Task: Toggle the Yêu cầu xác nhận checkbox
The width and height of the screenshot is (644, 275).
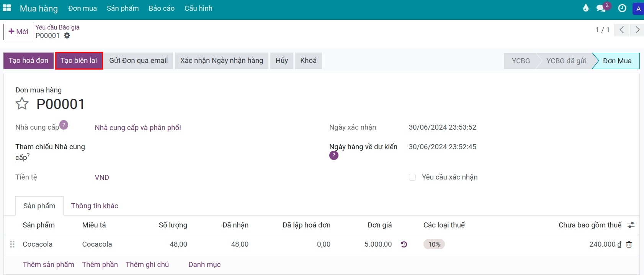Action: point(412,177)
